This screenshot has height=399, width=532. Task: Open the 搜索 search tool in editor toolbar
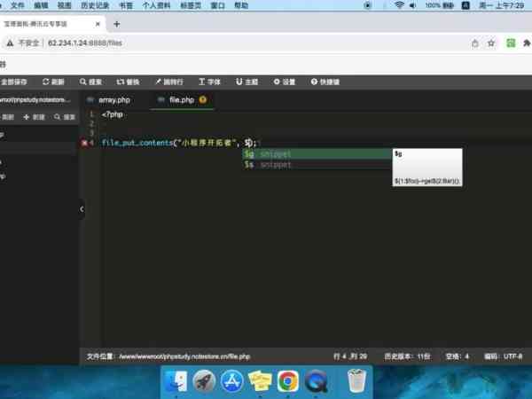point(90,82)
